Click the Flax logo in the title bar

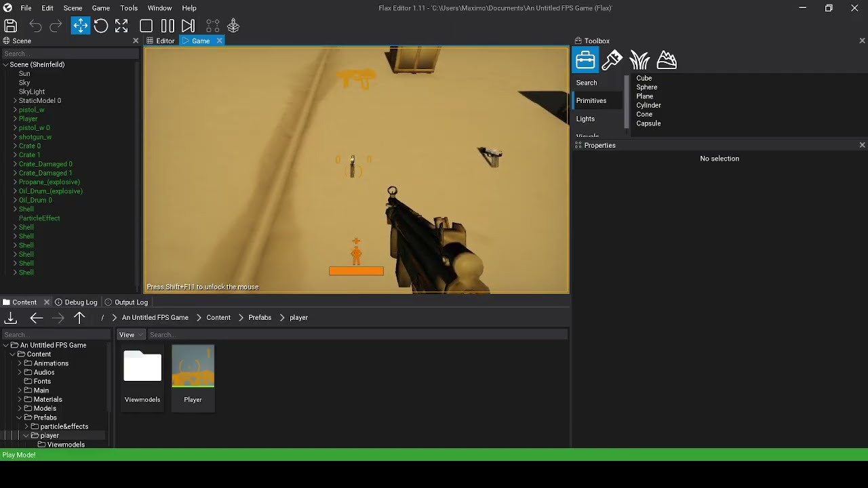[x=8, y=8]
